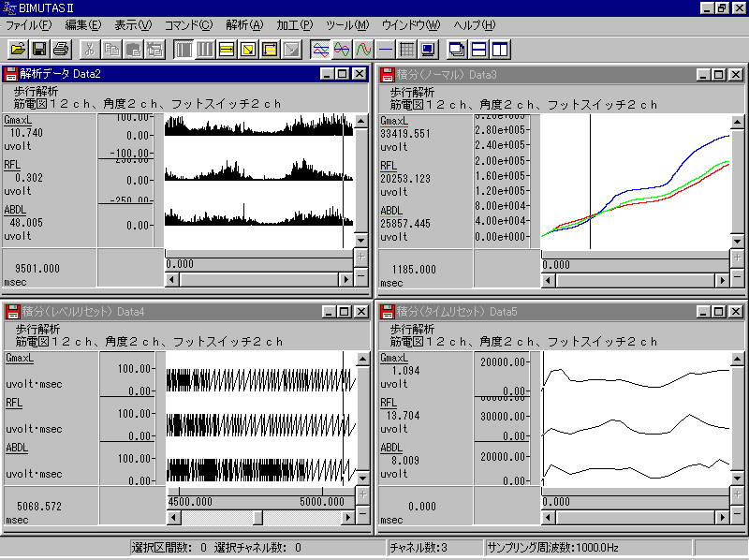Click horizontal scrollbar thumb in Data4 window
The image size is (749, 560).
click(257, 518)
